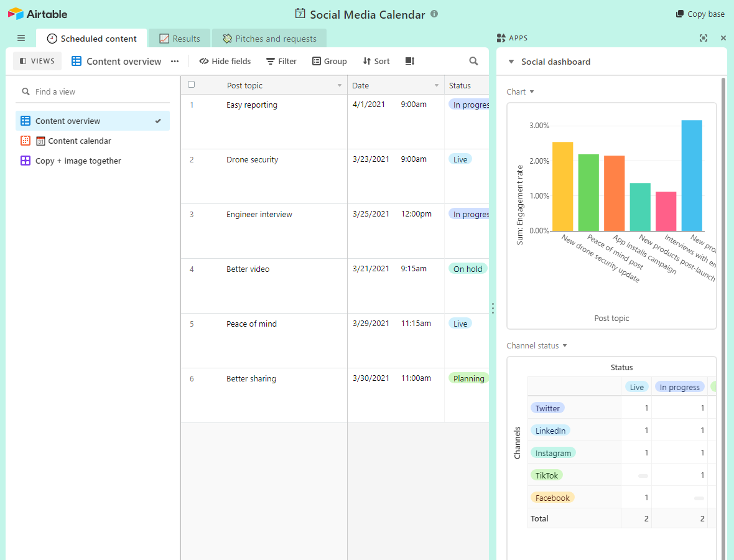Close the apps panel
Screen dimensions: 734x560
723,38
